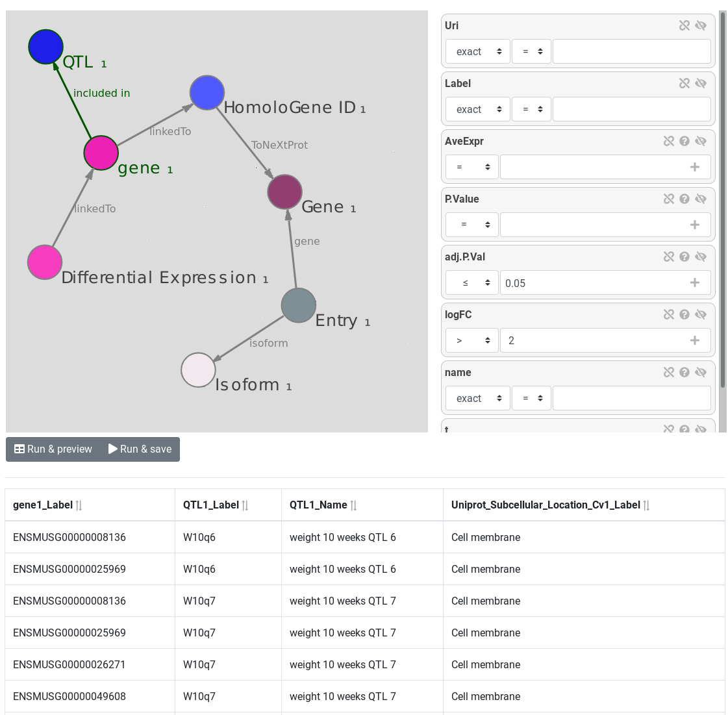Image resolution: width=728 pixels, height=715 pixels.
Task: Toggle visibility eye for Label attribute
Action: pyautogui.click(x=701, y=84)
